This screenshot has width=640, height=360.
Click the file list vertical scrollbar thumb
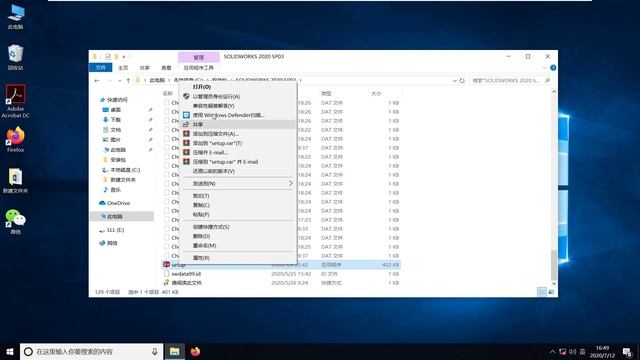pyautogui.click(x=554, y=264)
